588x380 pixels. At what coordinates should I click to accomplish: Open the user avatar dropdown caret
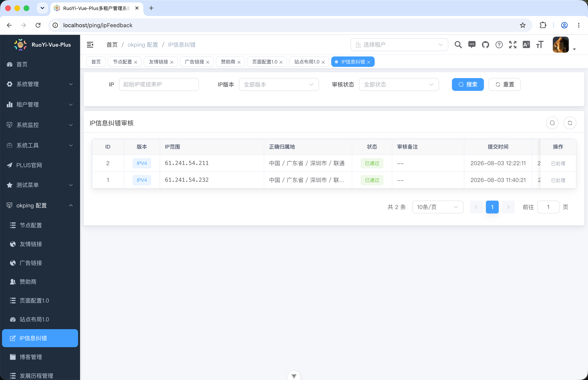[x=574, y=49]
